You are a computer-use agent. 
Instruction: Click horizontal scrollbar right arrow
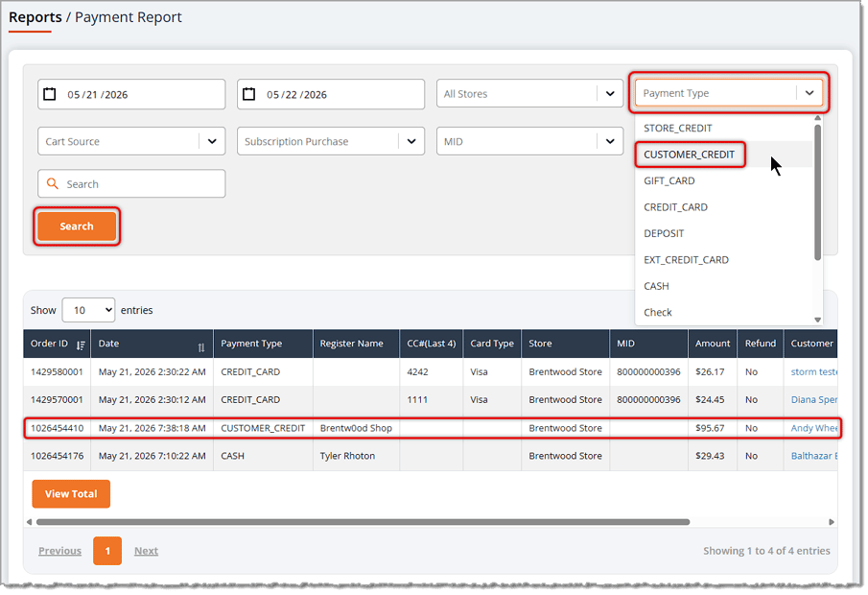click(831, 522)
